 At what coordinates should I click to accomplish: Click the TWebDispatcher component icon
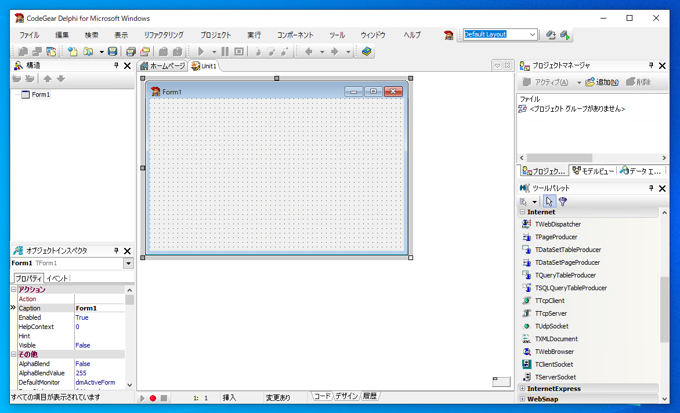[526, 224]
